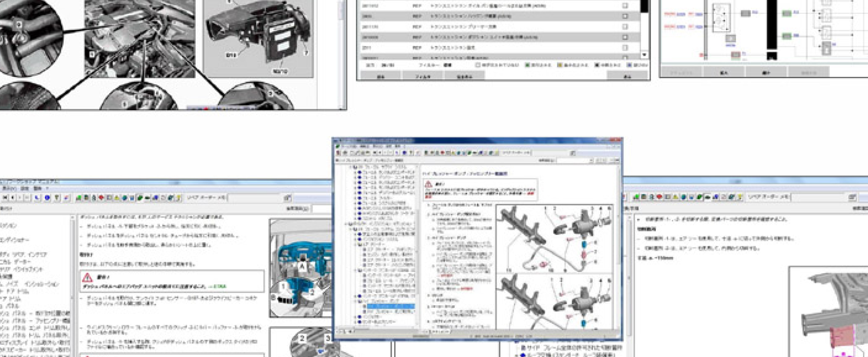This screenshot has width=868, height=357.
Task: Open the combo box dropdown in center window
Action: pyautogui.click(x=591, y=161)
